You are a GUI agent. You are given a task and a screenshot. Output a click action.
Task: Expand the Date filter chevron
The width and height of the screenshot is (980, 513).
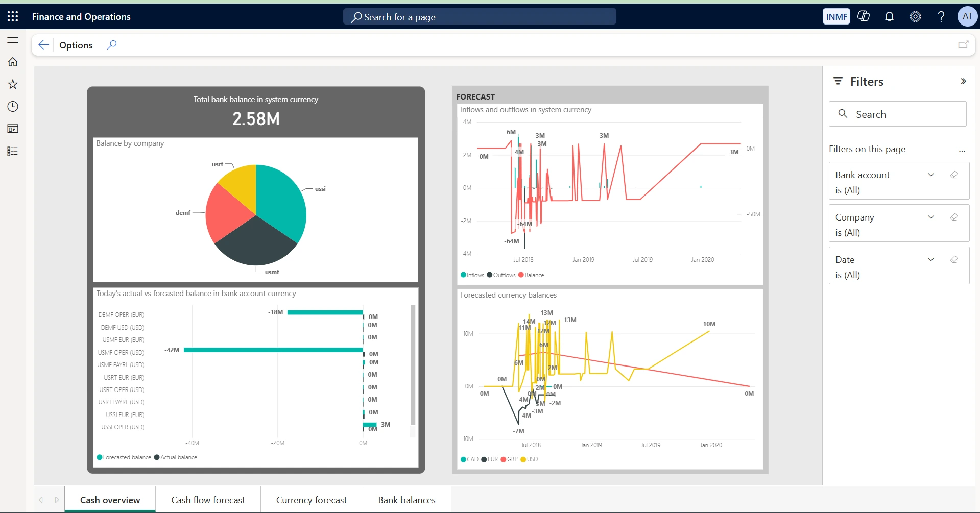point(931,259)
